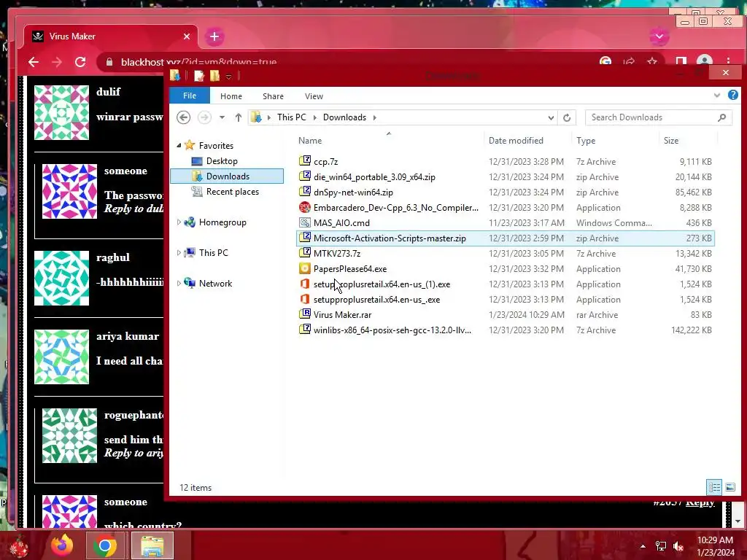Click the Virus Maker.rar archive icon

pyautogui.click(x=305, y=314)
